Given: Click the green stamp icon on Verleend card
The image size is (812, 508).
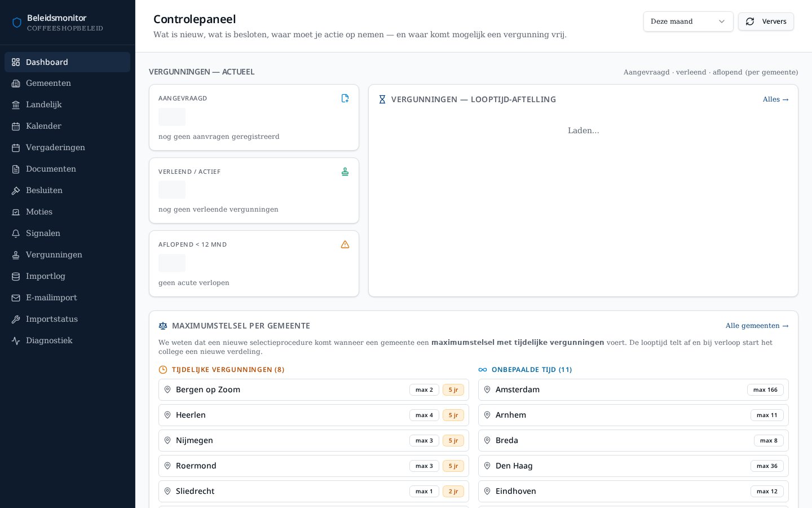Looking at the screenshot, I should pyautogui.click(x=345, y=172).
